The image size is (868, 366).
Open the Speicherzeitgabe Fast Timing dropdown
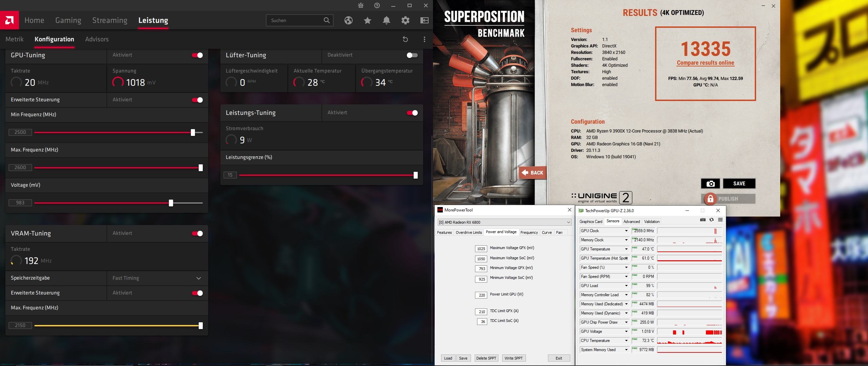157,278
